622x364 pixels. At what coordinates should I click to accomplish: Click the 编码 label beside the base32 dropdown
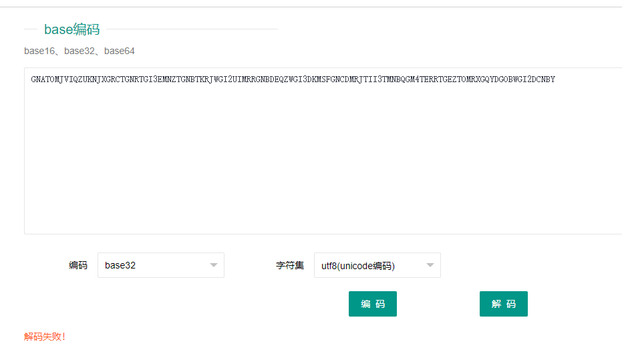pos(77,265)
